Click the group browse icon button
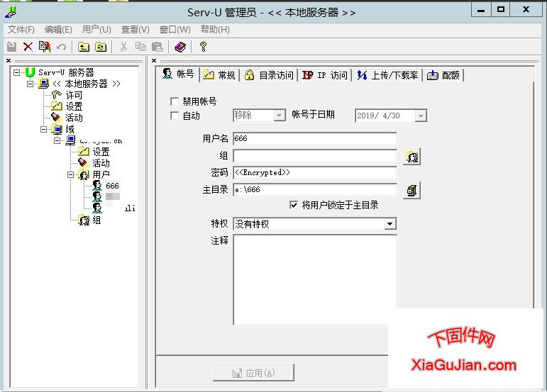This screenshot has height=392, width=547. coord(412,157)
